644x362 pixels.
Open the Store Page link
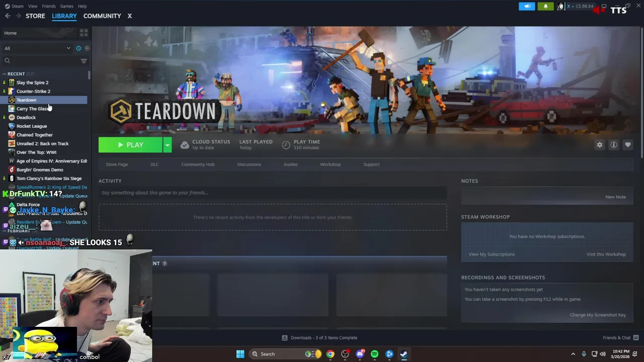click(x=117, y=164)
